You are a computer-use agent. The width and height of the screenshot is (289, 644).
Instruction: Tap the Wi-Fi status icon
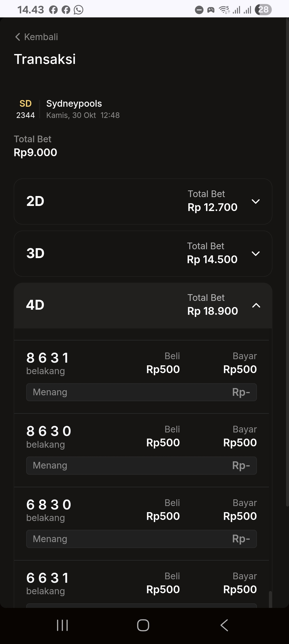pos(224,10)
